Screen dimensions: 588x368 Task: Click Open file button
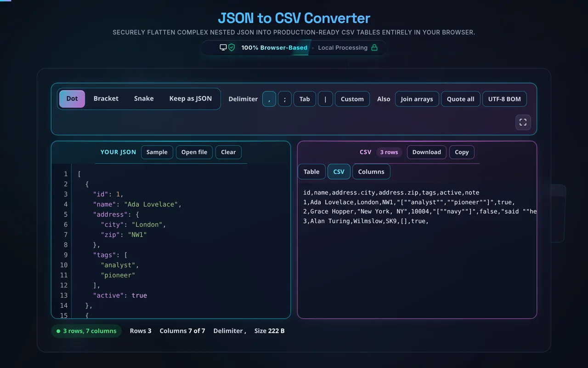click(194, 152)
